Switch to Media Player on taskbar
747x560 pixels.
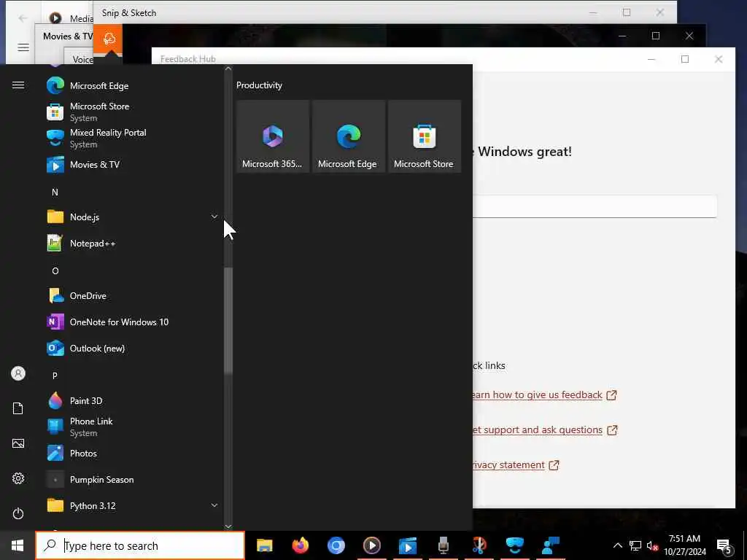coord(371,545)
